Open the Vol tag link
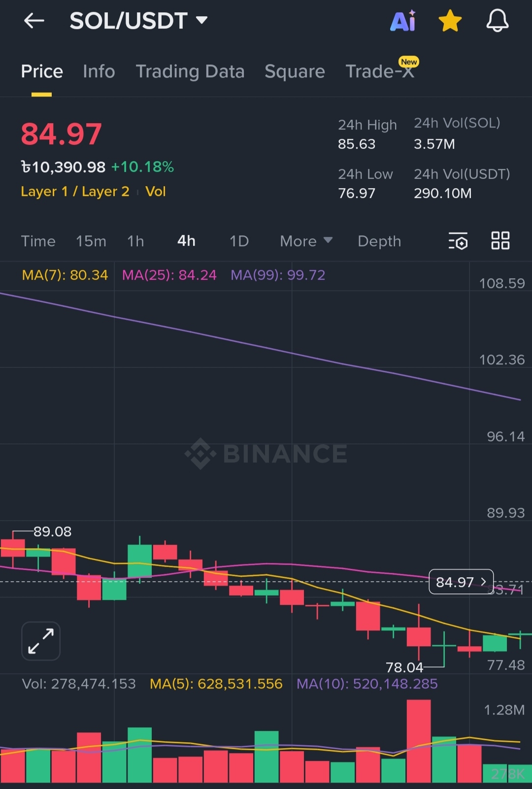This screenshot has height=789, width=532. tap(156, 192)
